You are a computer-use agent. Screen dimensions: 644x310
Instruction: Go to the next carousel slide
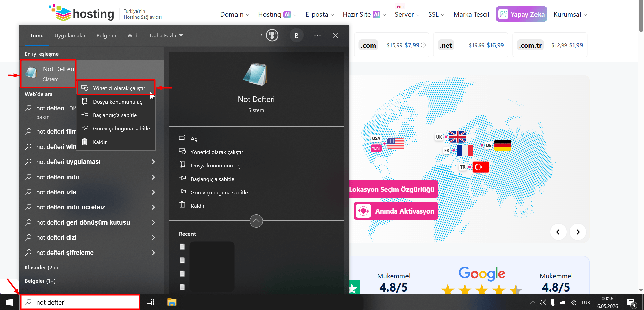(x=578, y=232)
